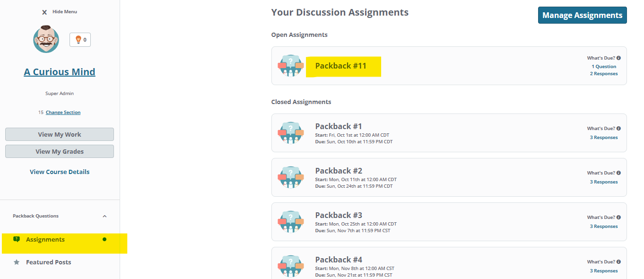644x279 pixels.
Task: Collapse the Packback Questions section
Action: (x=104, y=216)
